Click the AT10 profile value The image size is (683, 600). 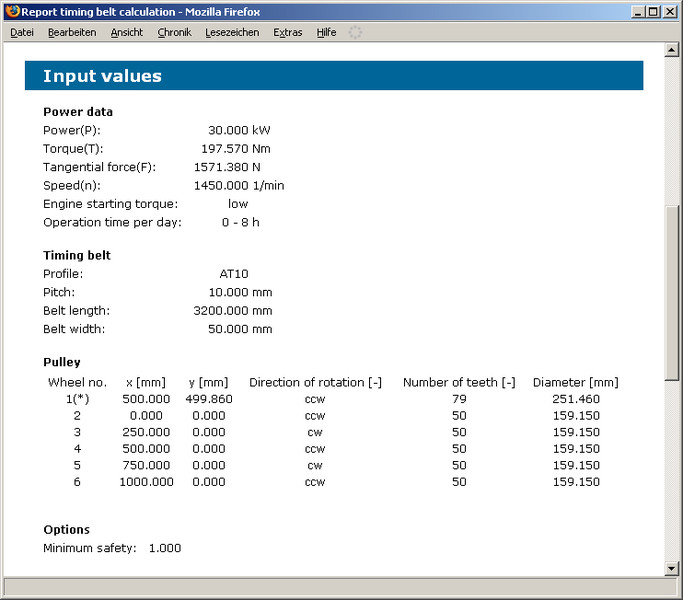[x=233, y=273]
